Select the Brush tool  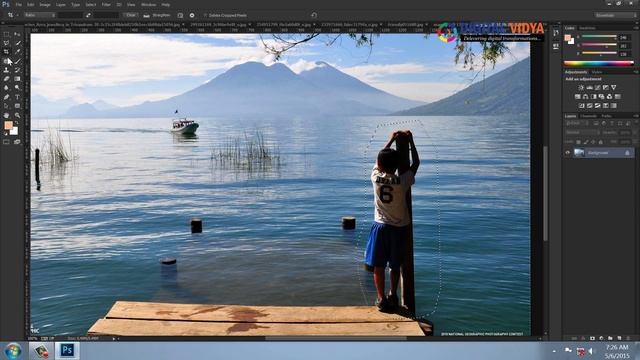pos(17,61)
